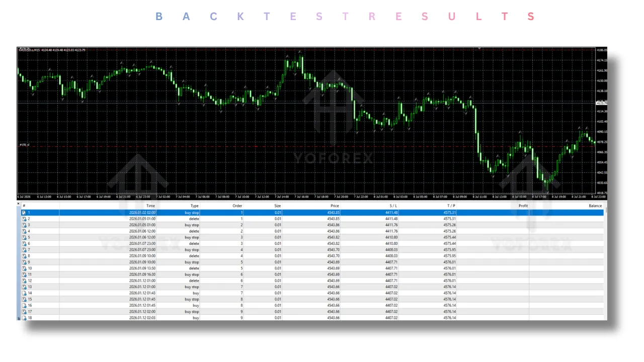Click 'buy stop' type in row 13
644x362 pixels.
click(x=192, y=287)
